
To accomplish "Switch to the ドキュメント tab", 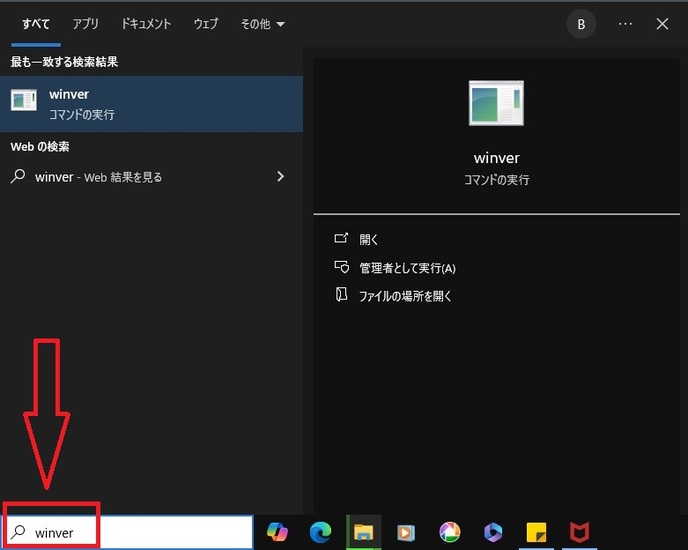I will click(146, 24).
